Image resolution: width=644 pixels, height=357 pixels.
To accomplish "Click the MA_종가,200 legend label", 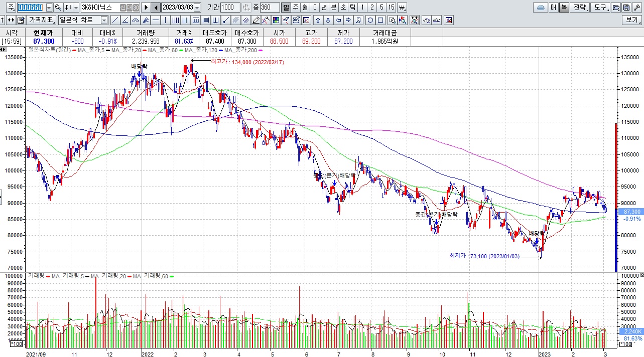I will tap(241, 50).
